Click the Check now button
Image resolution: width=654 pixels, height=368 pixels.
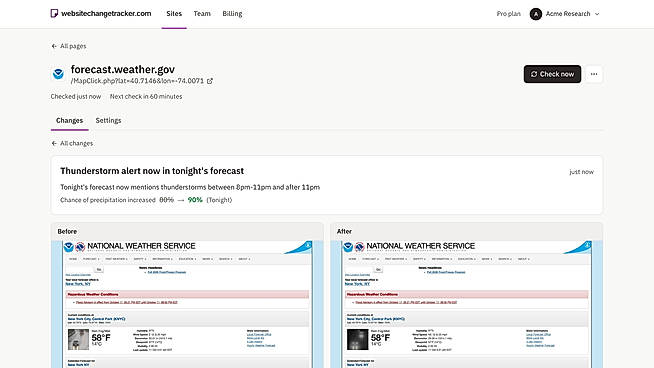[552, 74]
